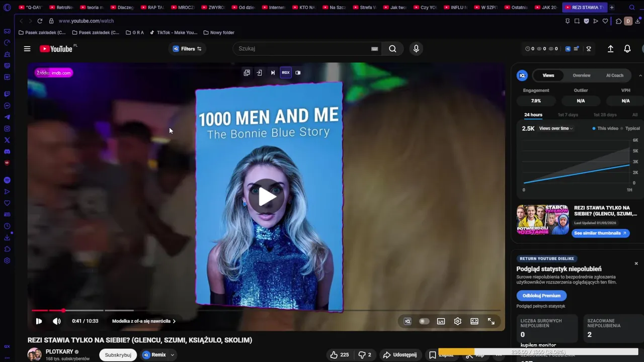Close the Return YouTube Dislike panel
Image resolution: width=644 pixels, height=362 pixels.
(x=636, y=263)
